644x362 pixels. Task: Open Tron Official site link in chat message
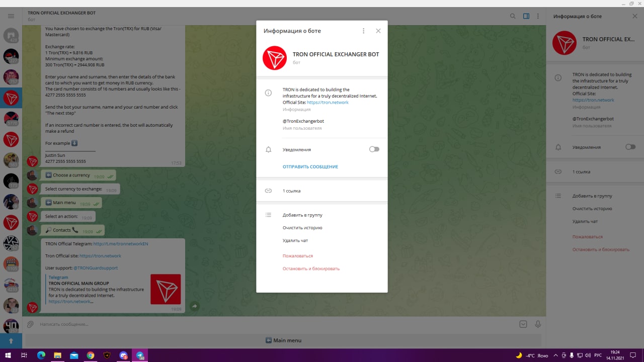point(101,256)
